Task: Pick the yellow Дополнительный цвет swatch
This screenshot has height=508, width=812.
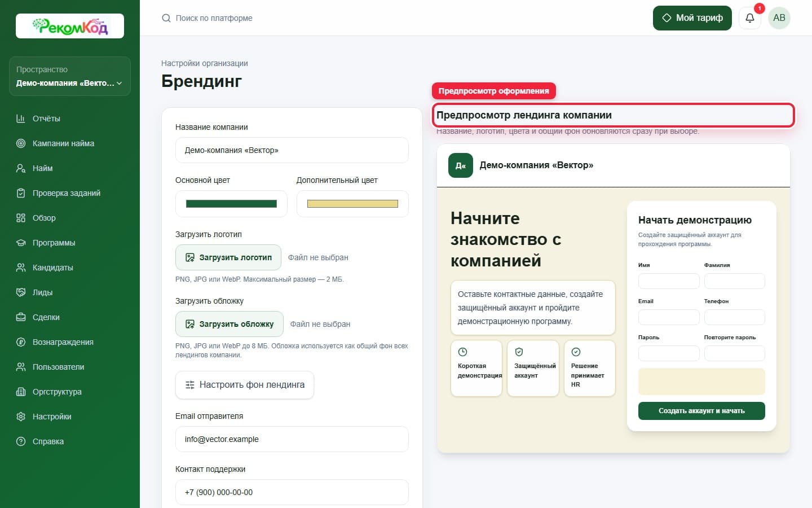Action: [352, 204]
